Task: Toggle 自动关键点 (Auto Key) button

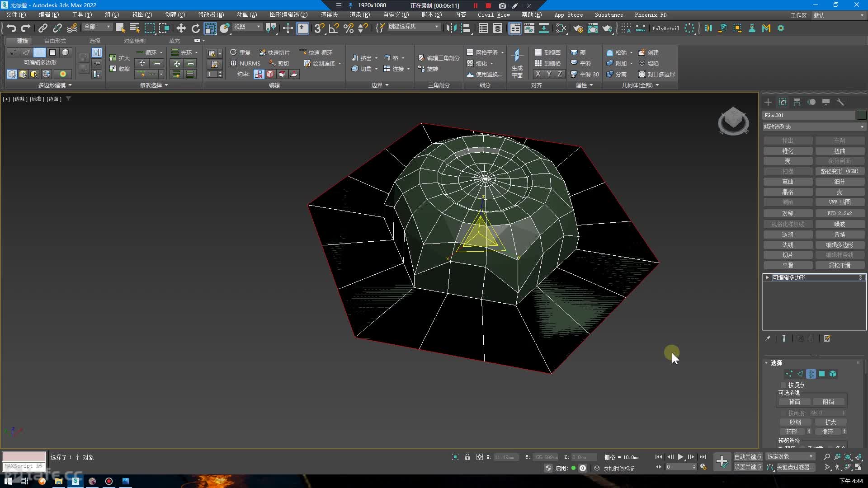Action: click(x=748, y=457)
